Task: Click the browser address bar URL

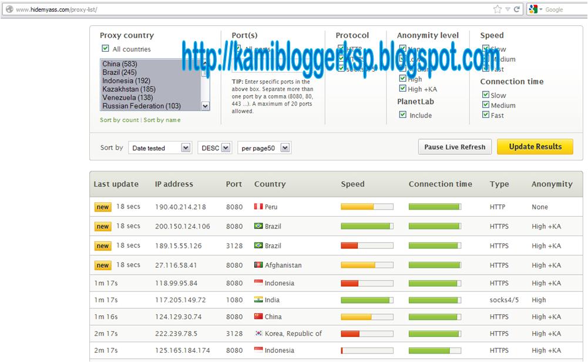Action: 56,9
